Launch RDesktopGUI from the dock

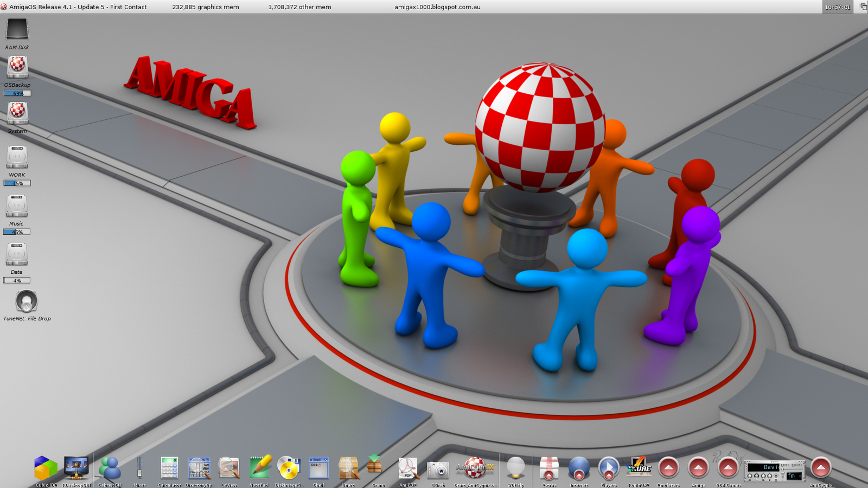click(x=76, y=468)
